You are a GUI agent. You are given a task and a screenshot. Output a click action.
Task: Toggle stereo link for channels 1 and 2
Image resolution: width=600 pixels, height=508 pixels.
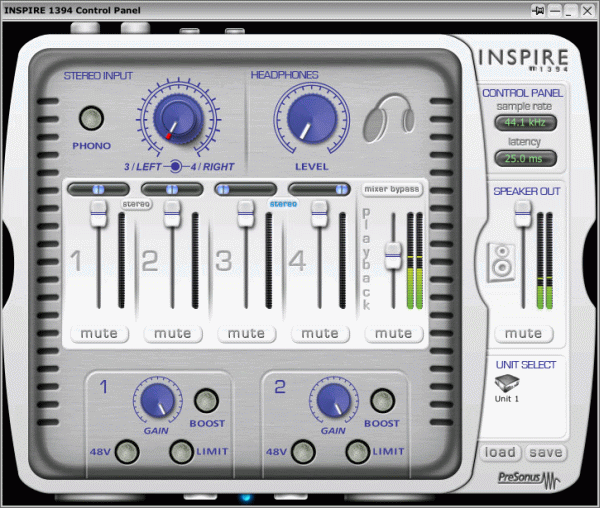point(136,204)
